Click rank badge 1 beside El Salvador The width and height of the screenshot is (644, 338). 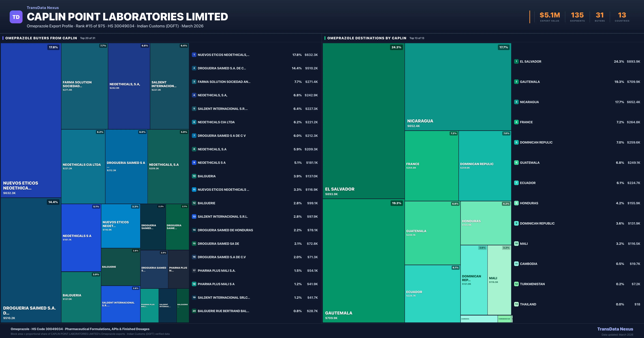[516, 62]
